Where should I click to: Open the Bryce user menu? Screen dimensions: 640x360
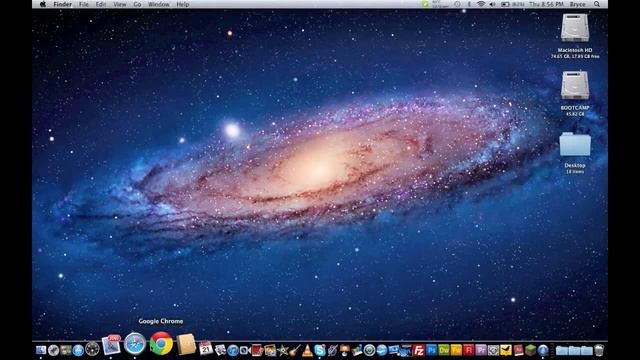578,4
